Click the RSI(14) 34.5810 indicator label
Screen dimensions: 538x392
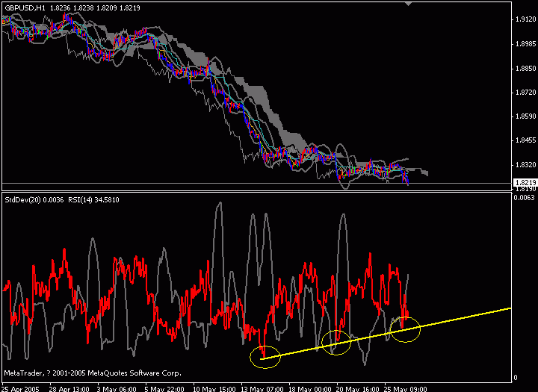coord(93,200)
